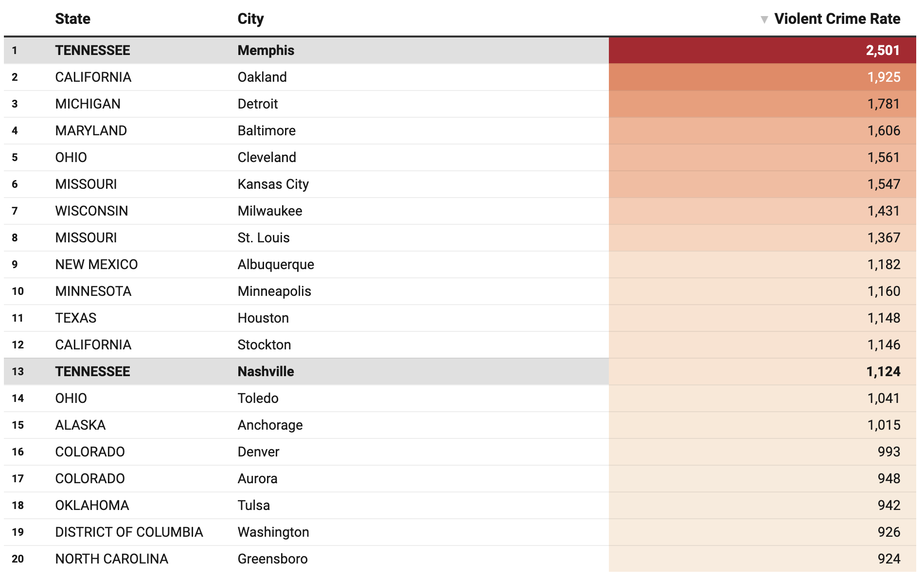Click the DISTRICT OF COLUMBIA state cell
This screenshot has width=924, height=582.
click(x=129, y=532)
